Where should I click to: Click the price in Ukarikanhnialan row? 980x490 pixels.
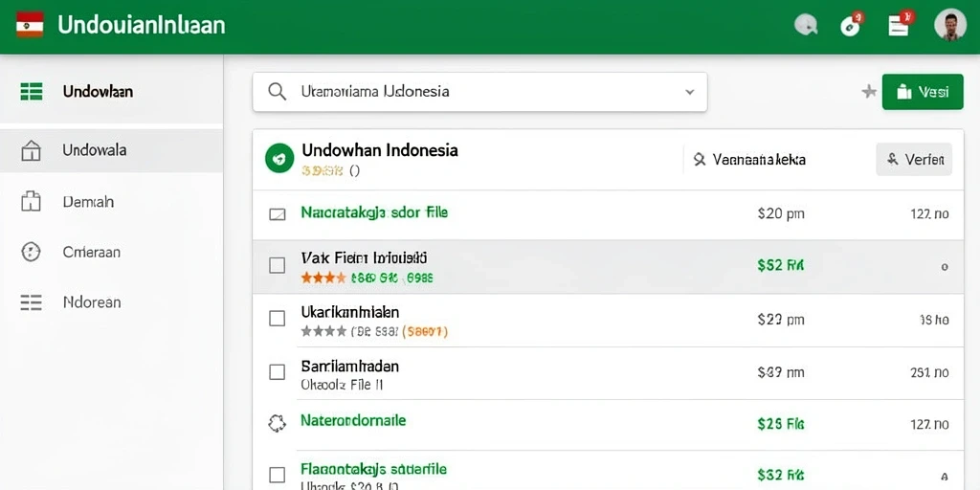(781, 320)
